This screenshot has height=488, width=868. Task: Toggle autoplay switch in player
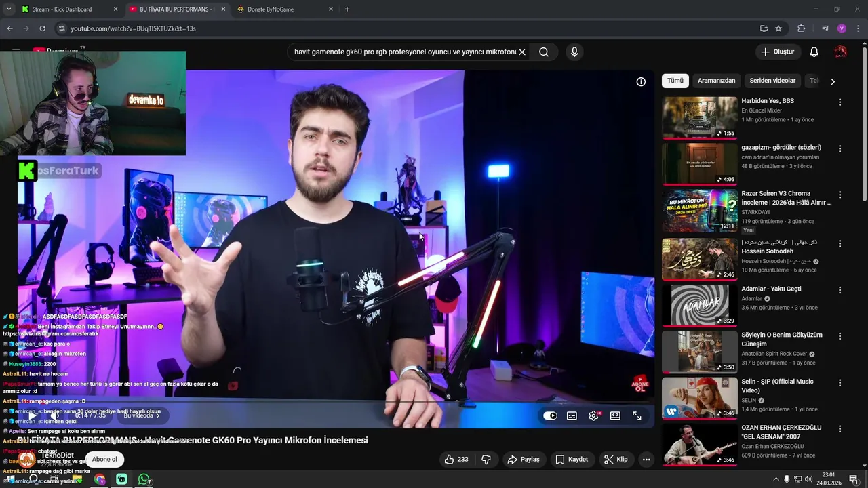550,415
